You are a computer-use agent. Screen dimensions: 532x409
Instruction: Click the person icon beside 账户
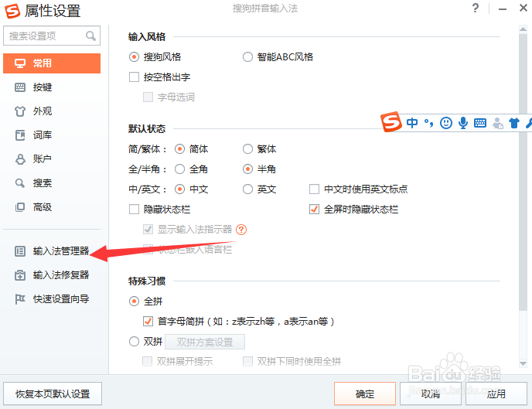(x=20, y=159)
